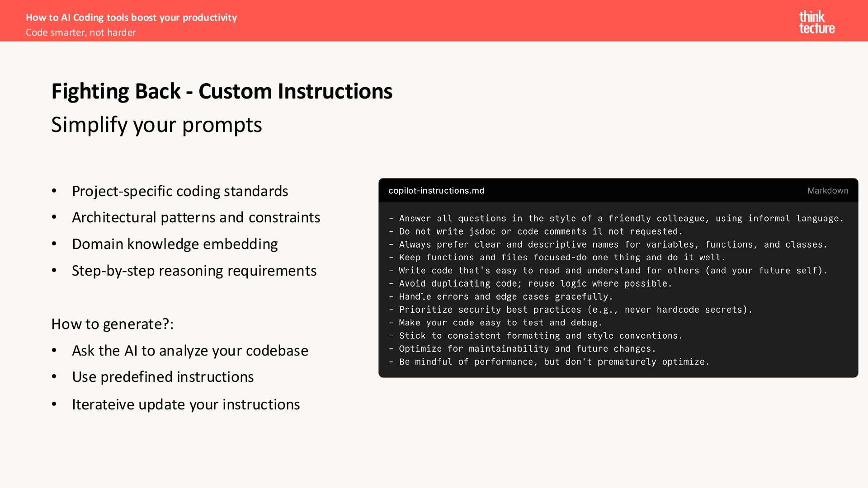This screenshot has width=868, height=488.
Task: Click the Markdown language label
Action: pos(827,191)
